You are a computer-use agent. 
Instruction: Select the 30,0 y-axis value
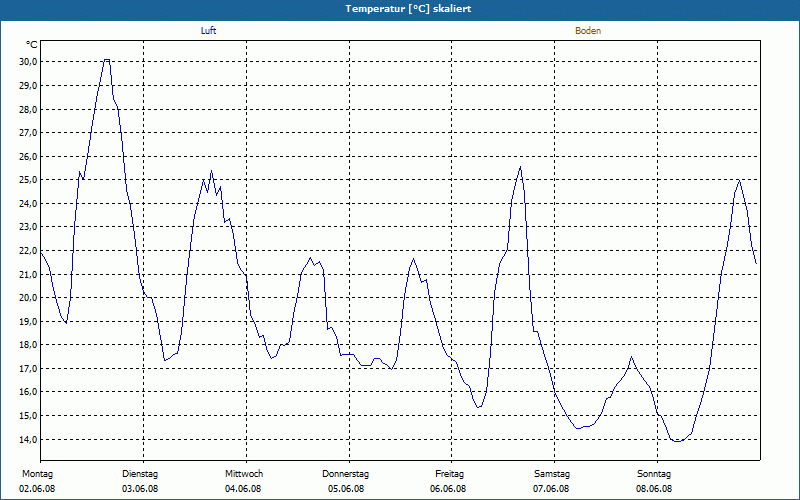[x=29, y=62]
